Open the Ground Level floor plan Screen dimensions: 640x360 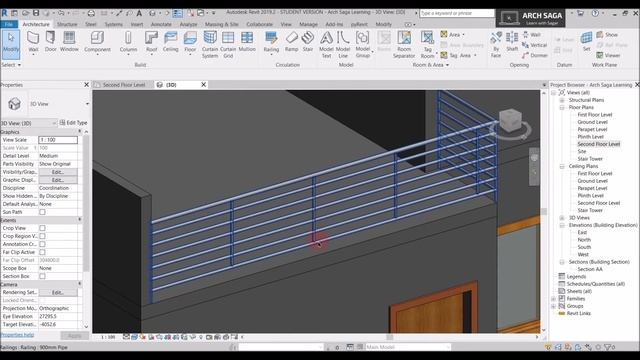(592, 122)
